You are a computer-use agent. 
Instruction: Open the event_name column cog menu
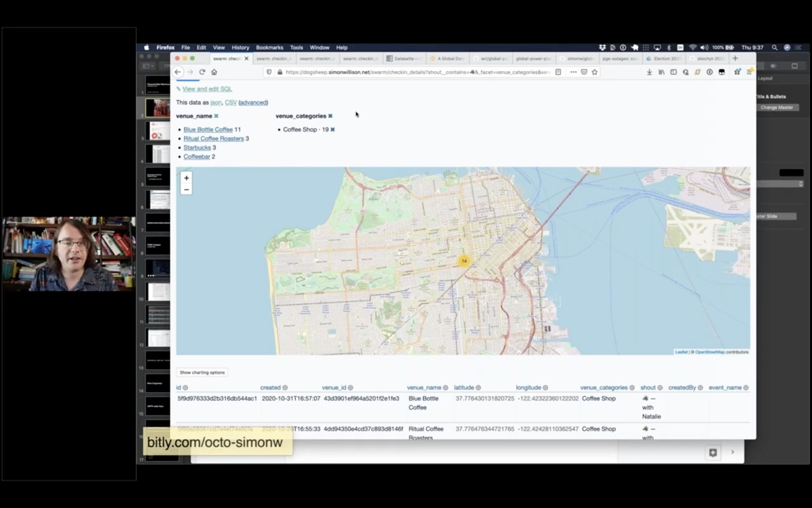(x=746, y=388)
